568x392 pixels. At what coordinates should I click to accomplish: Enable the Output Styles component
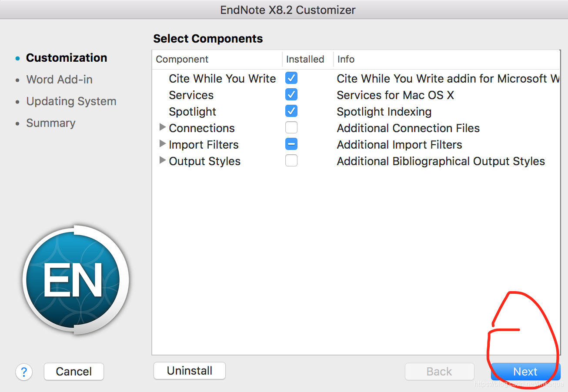tap(291, 160)
